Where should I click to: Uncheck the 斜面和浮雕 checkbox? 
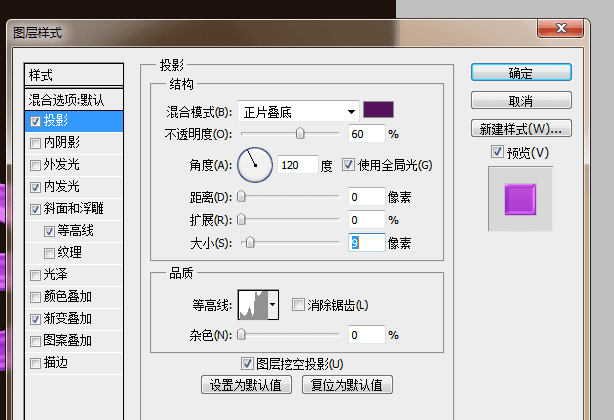[x=35, y=209]
